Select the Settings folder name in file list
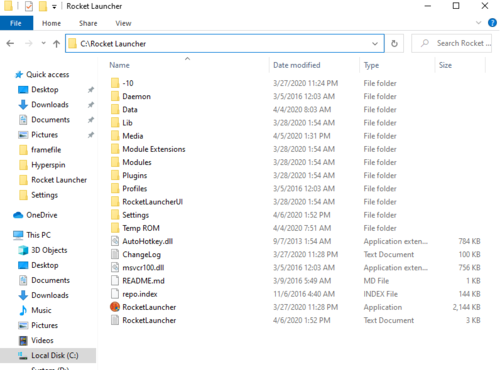The width and height of the screenshot is (500, 370). pos(135,215)
